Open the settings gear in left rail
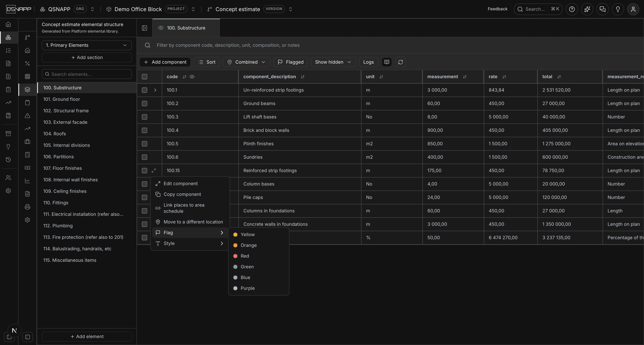Screen dimensions: 644x345 [x=8, y=191]
